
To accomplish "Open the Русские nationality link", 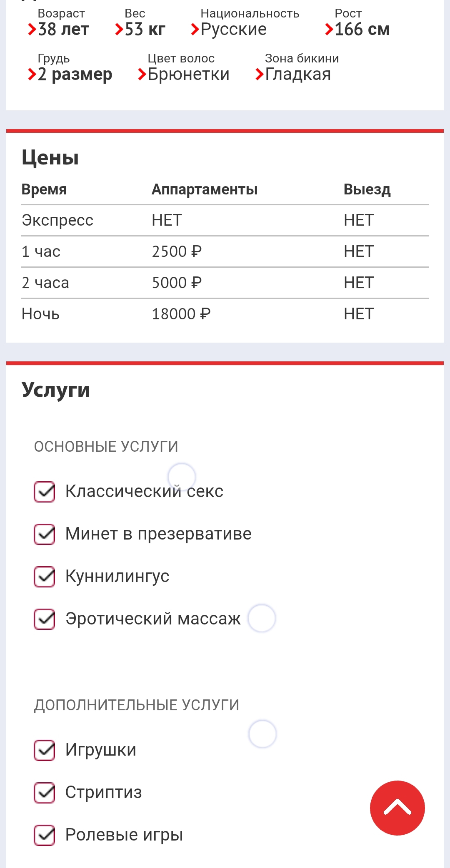I will [233, 30].
